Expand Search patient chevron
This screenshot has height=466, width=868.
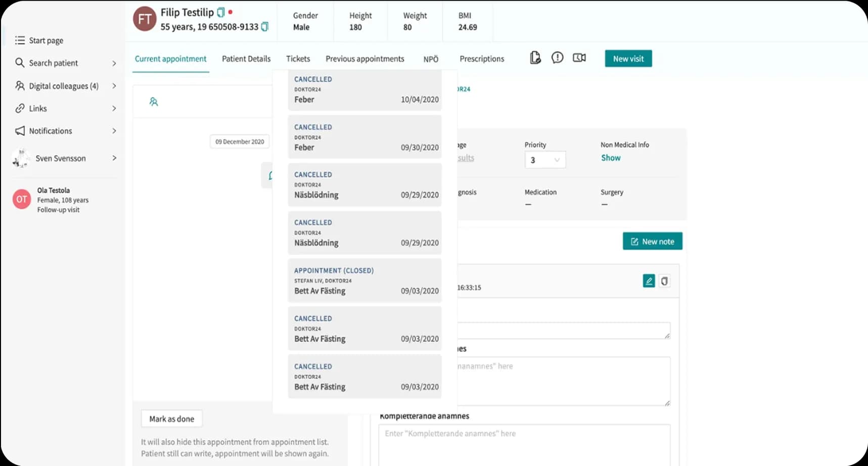[x=114, y=63]
